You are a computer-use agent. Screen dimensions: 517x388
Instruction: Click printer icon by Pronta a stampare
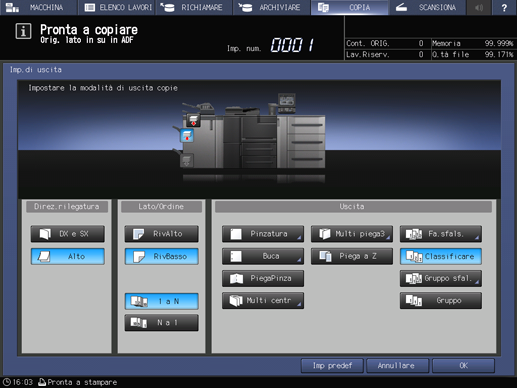coord(42,382)
